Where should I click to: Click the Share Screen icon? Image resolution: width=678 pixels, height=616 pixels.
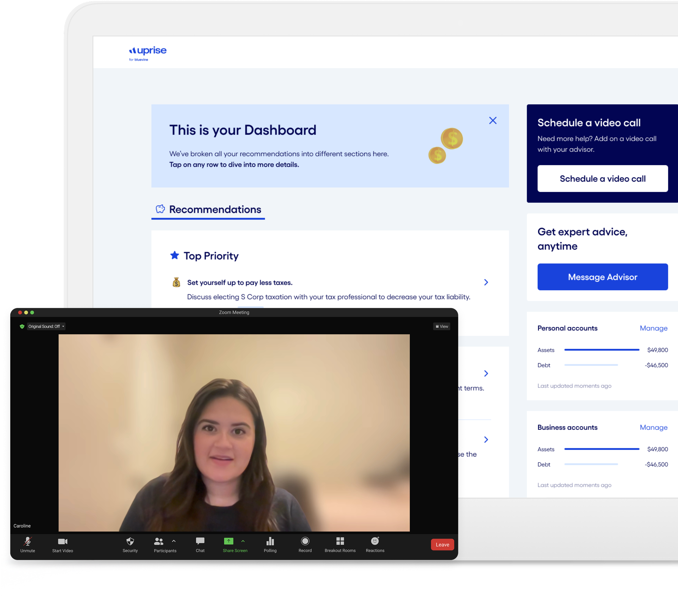coord(228,541)
